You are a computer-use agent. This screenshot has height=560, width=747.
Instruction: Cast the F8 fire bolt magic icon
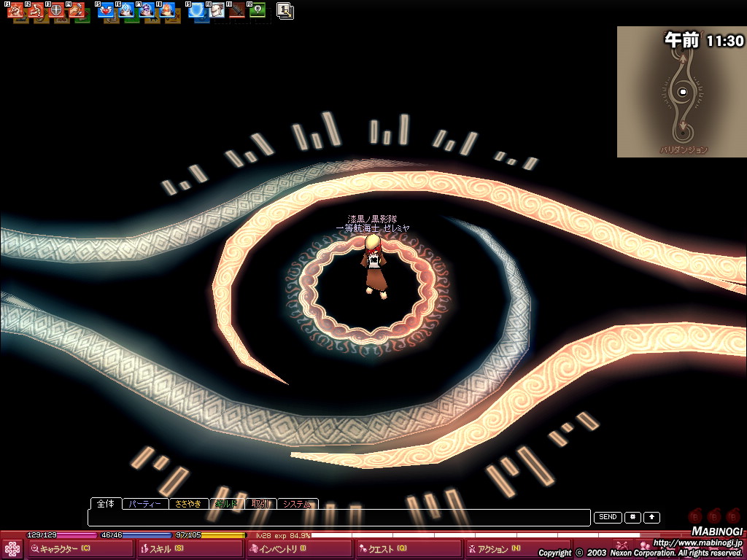tap(167, 10)
